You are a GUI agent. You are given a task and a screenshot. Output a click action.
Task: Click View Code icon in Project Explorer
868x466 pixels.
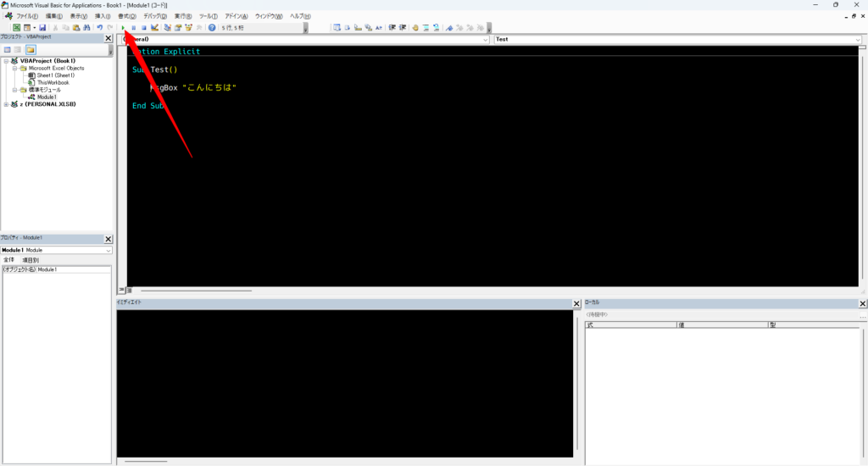click(8, 50)
